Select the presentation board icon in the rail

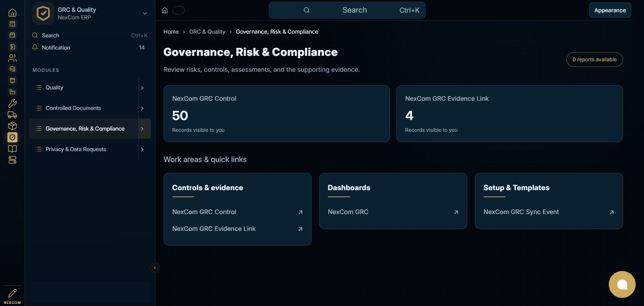(x=13, y=81)
